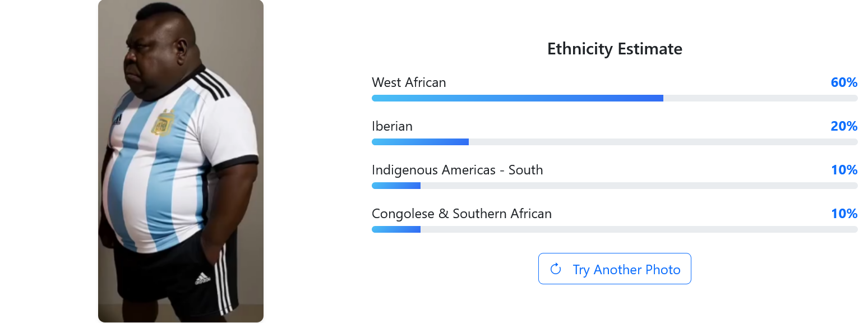The image size is (868, 323).
Task: Select the Indigenous Americas - South label
Action: coord(457,170)
